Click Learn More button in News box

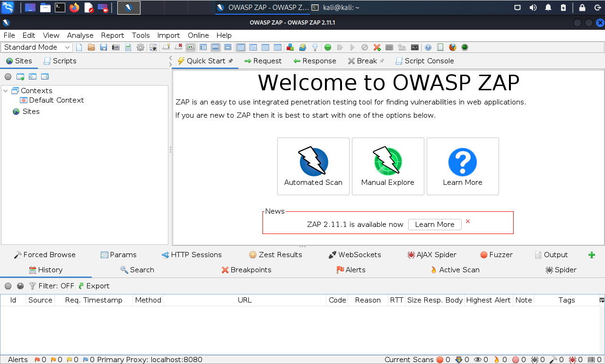434,225
